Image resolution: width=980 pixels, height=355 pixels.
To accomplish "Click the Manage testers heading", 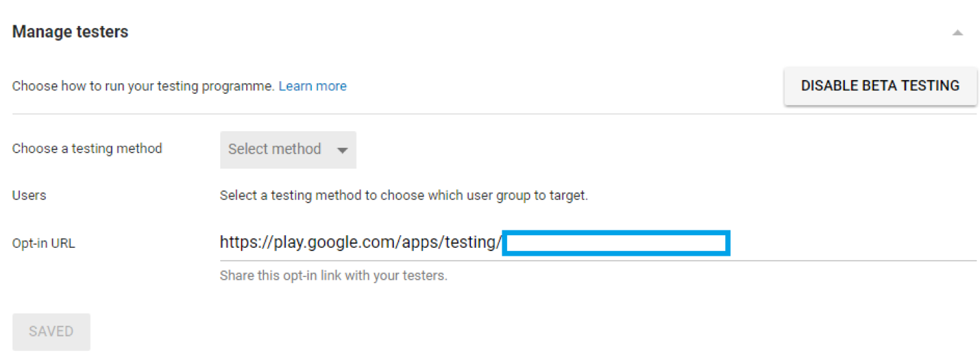I will click(x=71, y=32).
